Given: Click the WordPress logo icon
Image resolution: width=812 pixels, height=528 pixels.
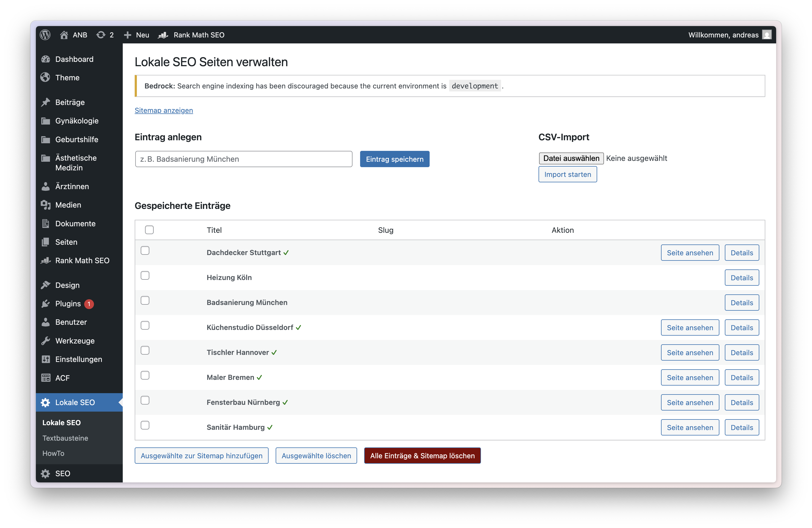Looking at the screenshot, I should click(45, 35).
